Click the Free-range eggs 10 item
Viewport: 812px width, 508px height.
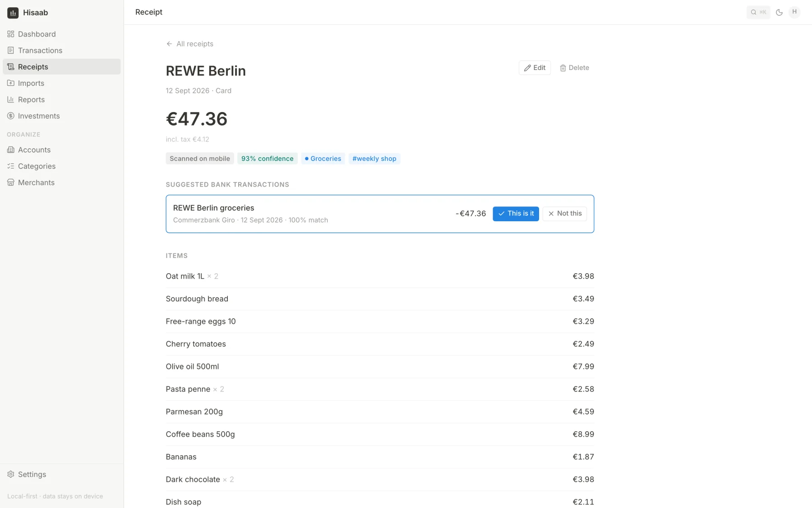[x=380, y=322]
